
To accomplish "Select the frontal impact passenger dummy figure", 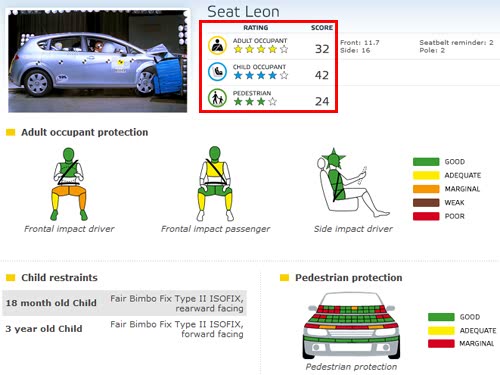I will 215,184.
